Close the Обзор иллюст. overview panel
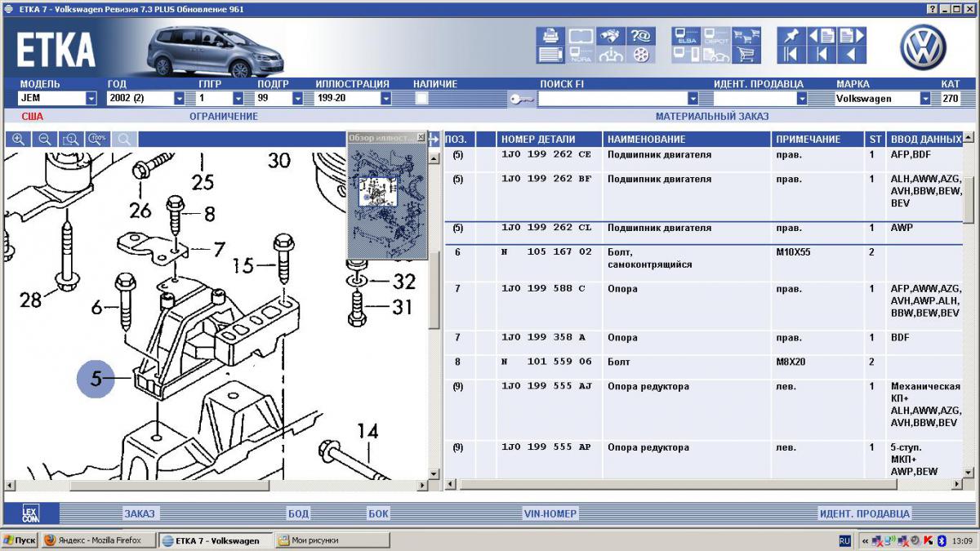Image resolution: width=980 pixels, height=551 pixels. [421, 137]
